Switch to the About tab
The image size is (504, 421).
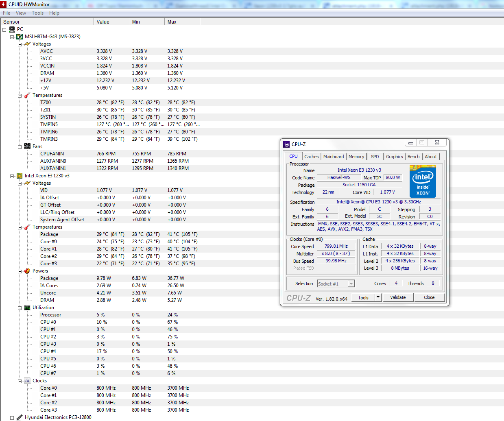pyautogui.click(x=431, y=157)
